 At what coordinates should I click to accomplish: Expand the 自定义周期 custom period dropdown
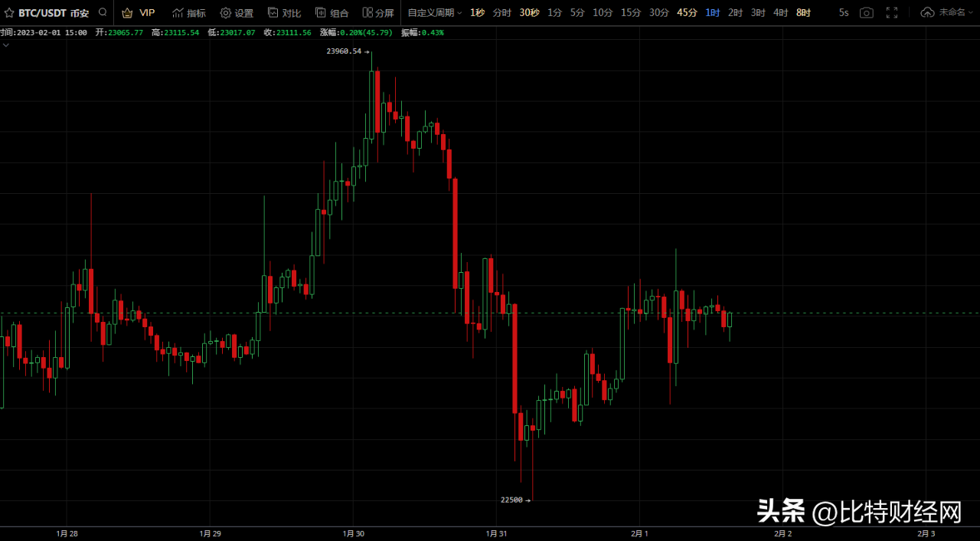434,13
